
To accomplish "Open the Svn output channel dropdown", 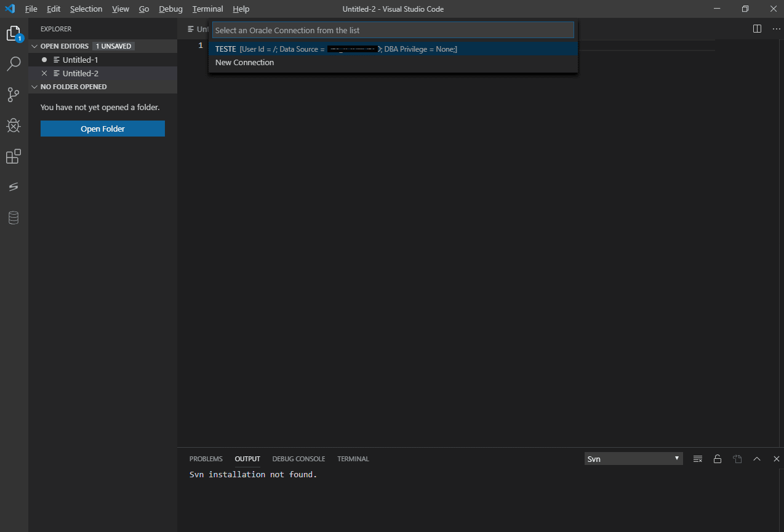I will pyautogui.click(x=633, y=458).
